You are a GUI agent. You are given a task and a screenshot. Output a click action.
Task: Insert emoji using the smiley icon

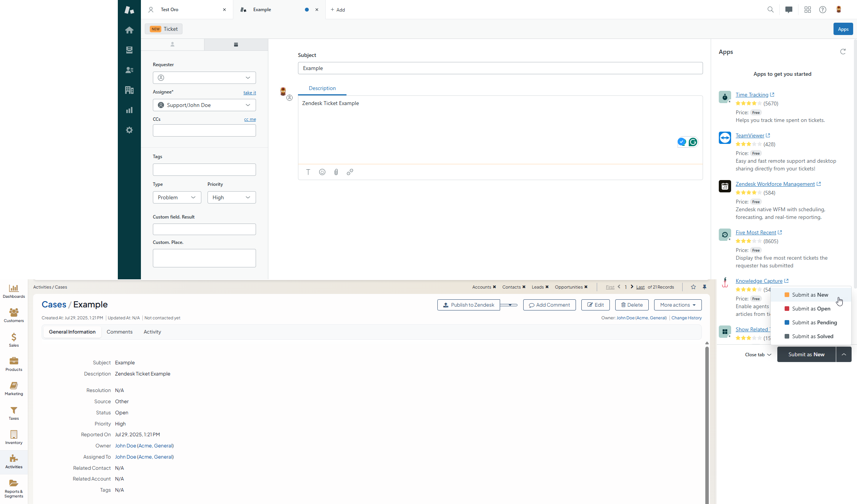(322, 172)
